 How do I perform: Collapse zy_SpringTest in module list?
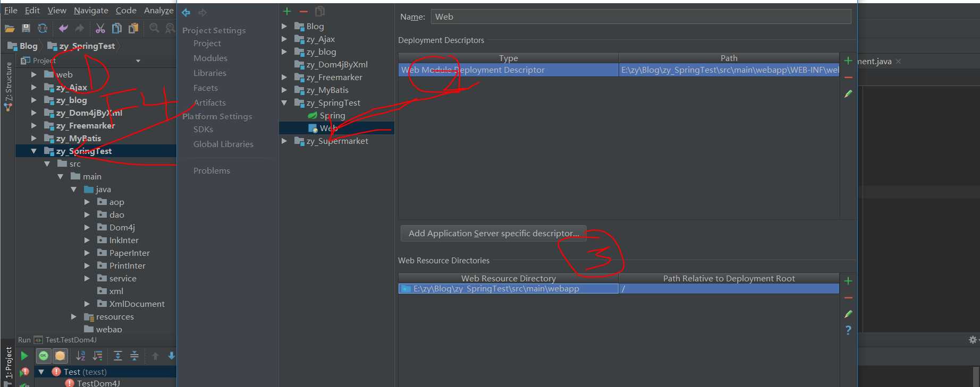tap(284, 102)
